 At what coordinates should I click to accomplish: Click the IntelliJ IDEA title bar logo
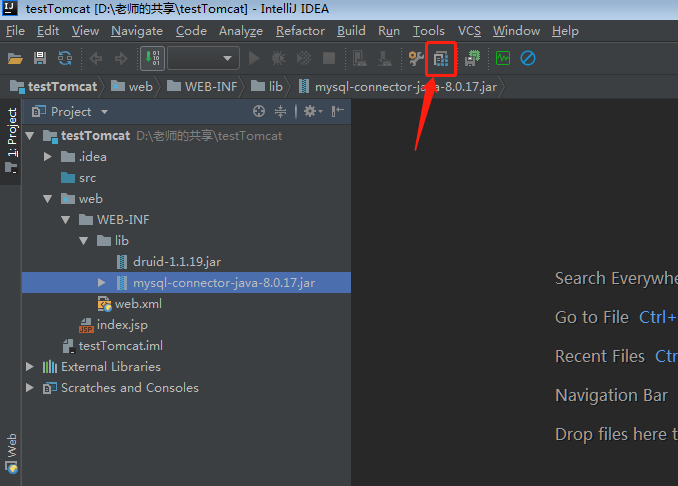[x=10, y=8]
